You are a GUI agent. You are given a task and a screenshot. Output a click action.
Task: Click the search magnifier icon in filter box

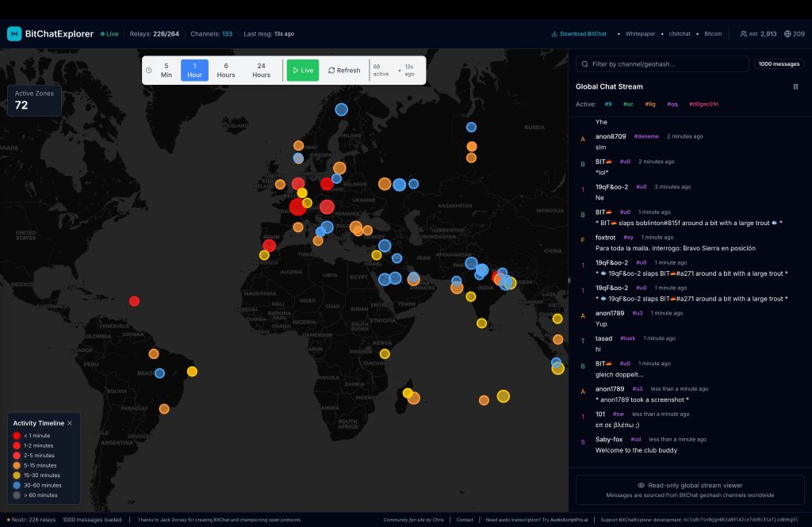(x=584, y=64)
